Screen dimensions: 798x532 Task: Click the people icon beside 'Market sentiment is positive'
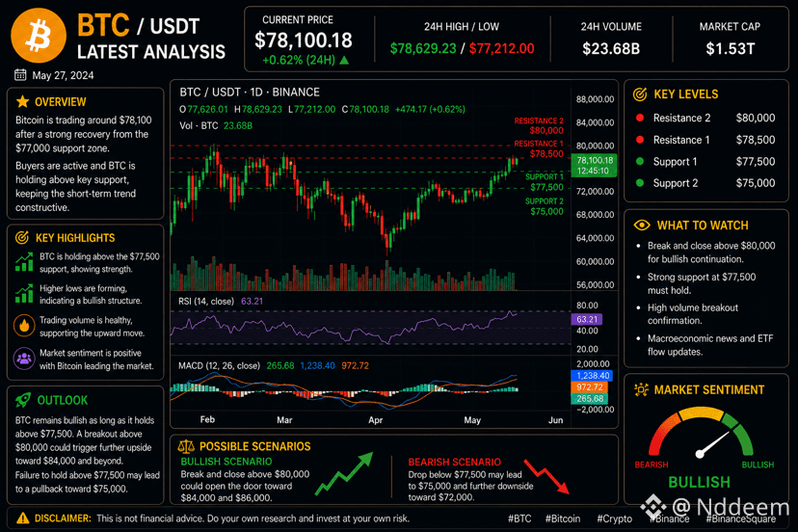24,359
